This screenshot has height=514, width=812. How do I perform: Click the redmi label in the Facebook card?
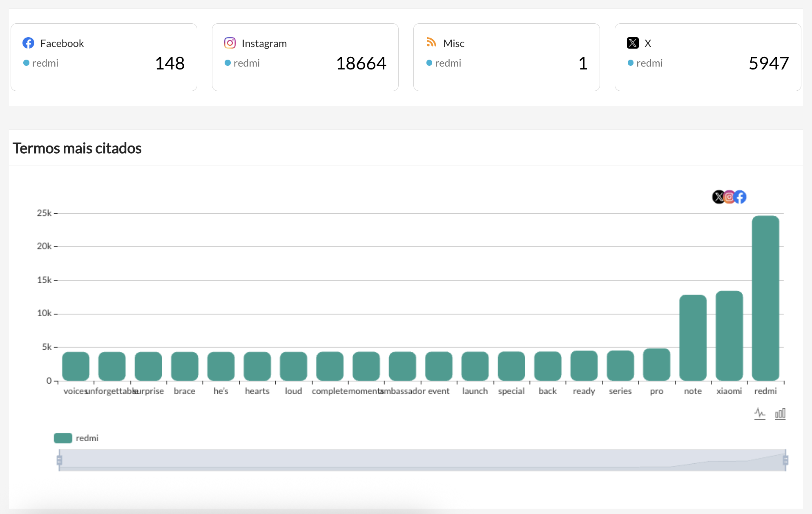pos(45,63)
